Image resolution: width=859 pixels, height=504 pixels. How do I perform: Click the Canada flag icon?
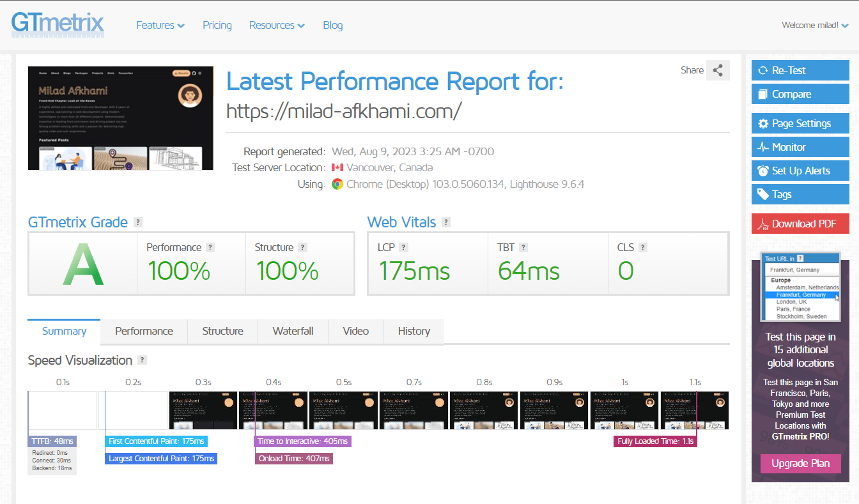[x=337, y=167]
